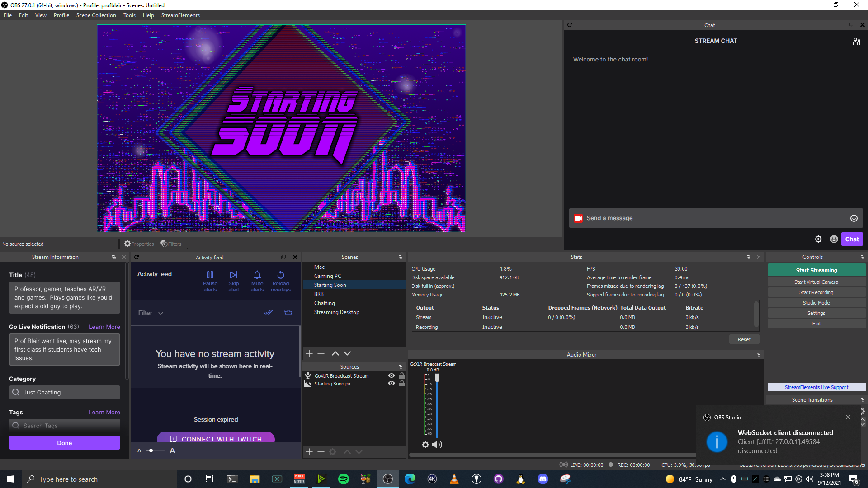This screenshot has width=868, height=488.
Task: Open chat settings gear icon
Action: coord(818,239)
